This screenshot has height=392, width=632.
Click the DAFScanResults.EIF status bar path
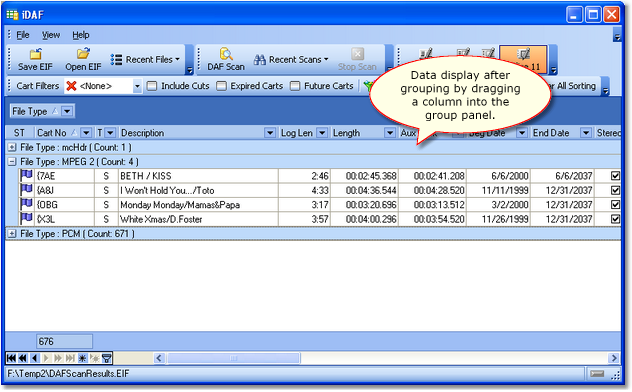pos(68,373)
